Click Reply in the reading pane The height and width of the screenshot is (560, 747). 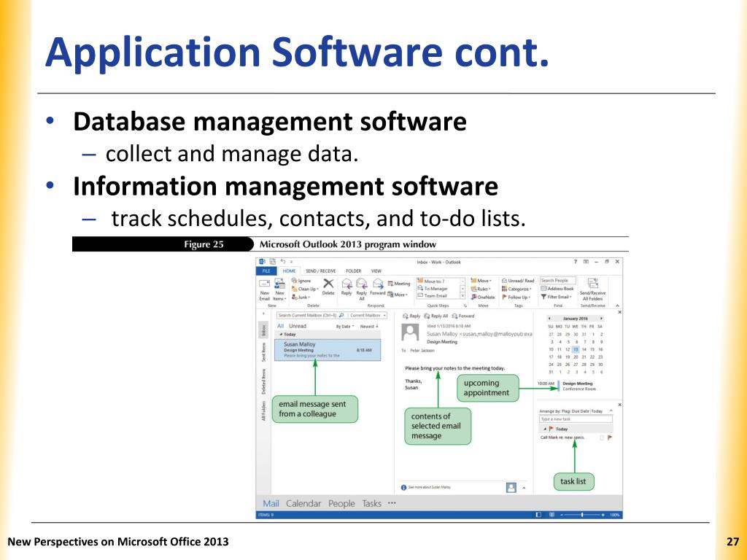(x=411, y=316)
